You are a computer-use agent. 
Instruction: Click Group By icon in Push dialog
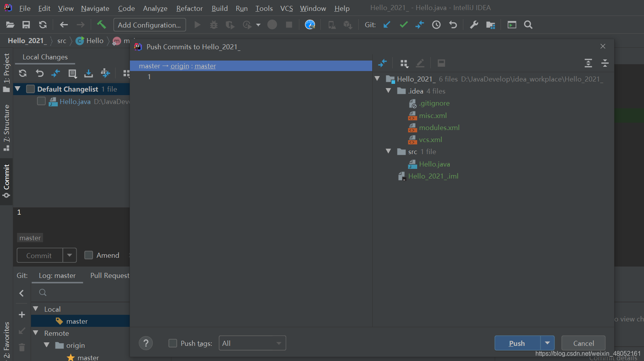pyautogui.click(x=404, y=63)
